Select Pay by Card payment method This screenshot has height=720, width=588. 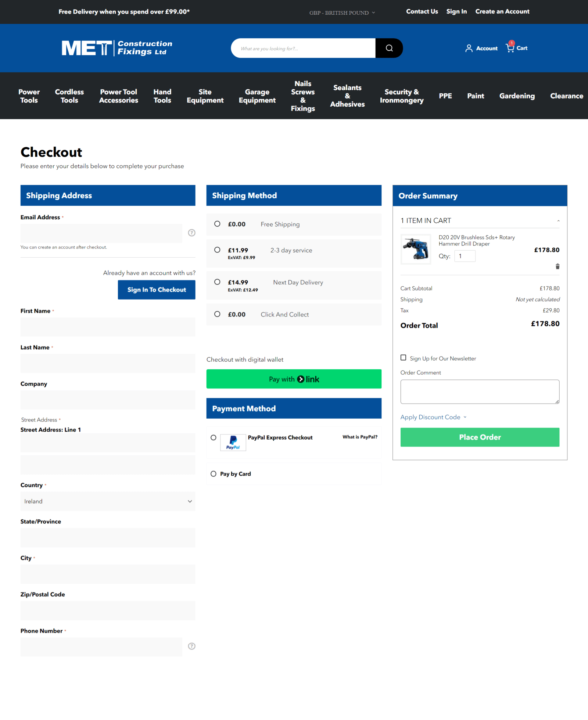pos(213,474)
